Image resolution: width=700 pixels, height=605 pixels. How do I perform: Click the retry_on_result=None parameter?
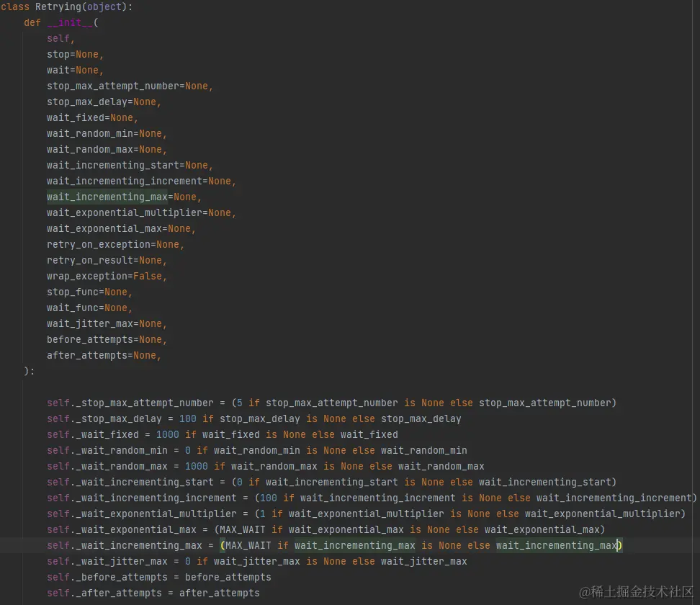tap(107, 260)
